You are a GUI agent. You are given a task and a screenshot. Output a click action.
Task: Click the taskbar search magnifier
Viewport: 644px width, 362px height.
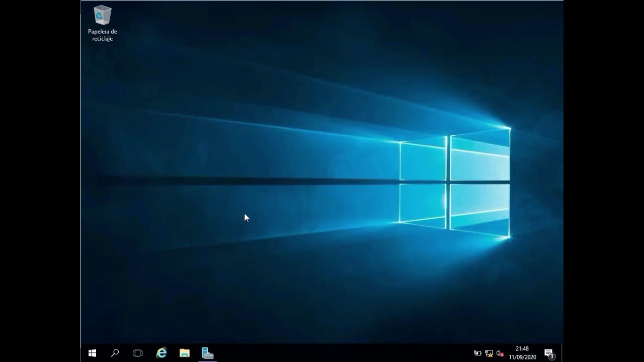point(115,353)
